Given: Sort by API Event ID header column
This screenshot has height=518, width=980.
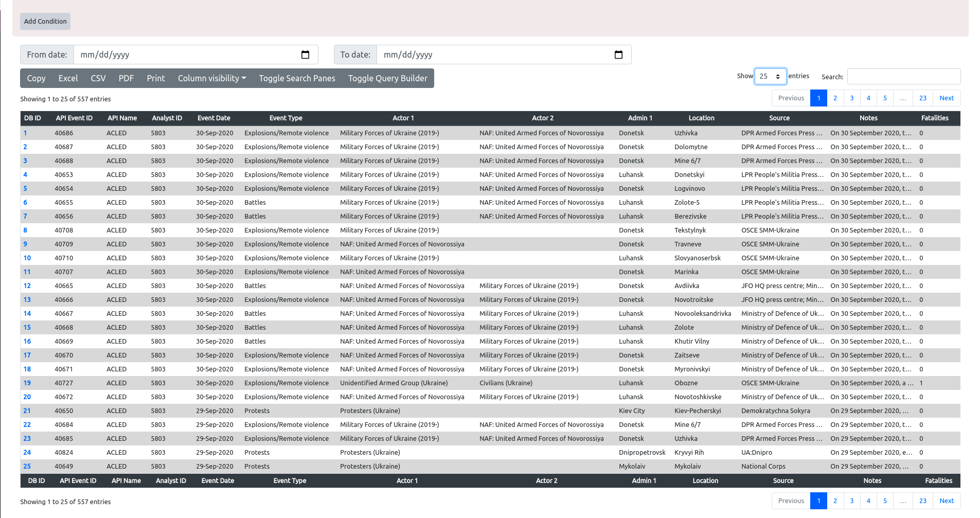Looking at the screenshot, I should (74, 118).
